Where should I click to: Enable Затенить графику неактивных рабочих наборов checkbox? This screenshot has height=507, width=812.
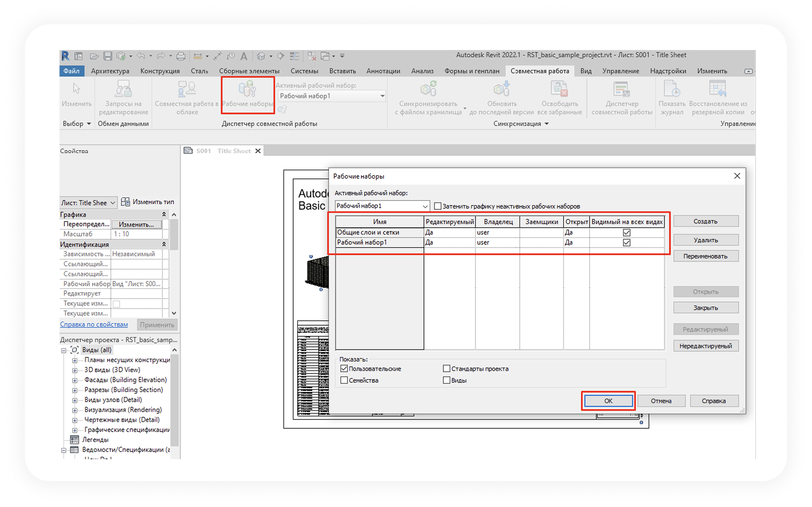click(x=438, y=206)
